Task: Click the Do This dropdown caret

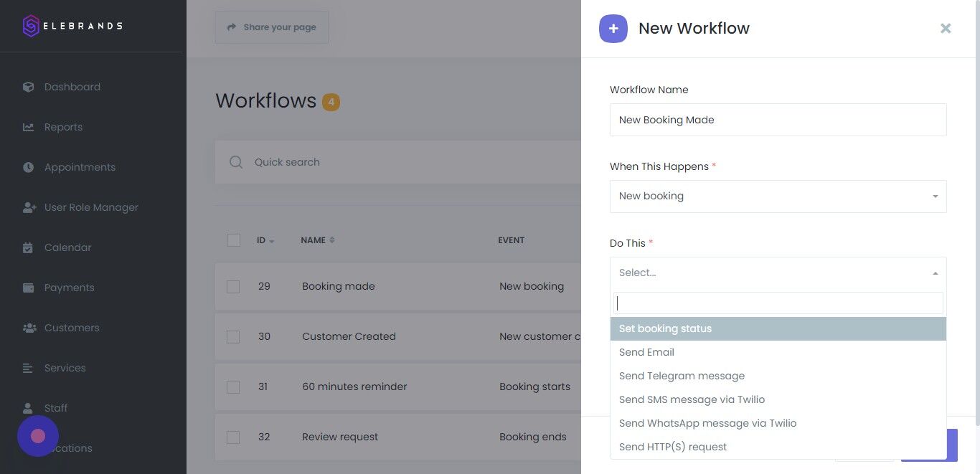Action: 936,273
